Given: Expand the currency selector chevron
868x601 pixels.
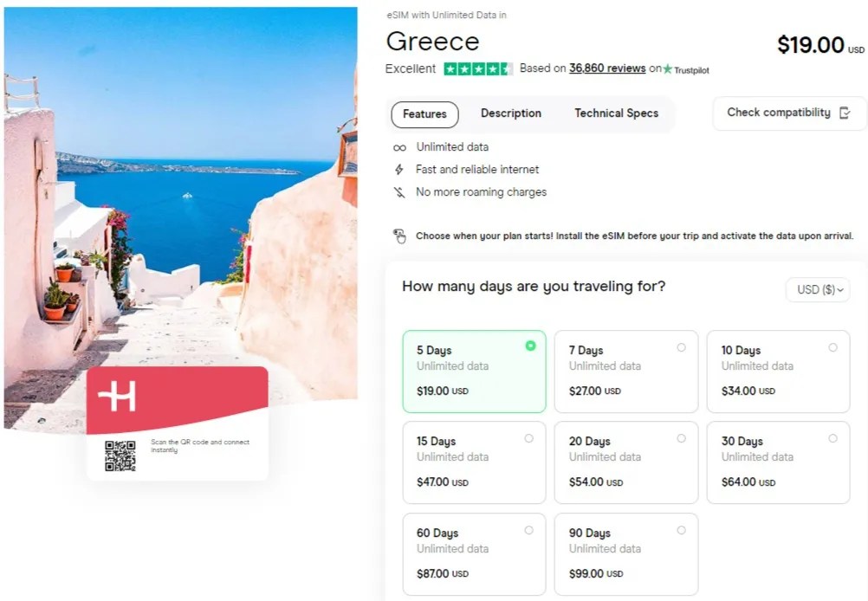Looking at the screenshot, I should click(839, 289).
